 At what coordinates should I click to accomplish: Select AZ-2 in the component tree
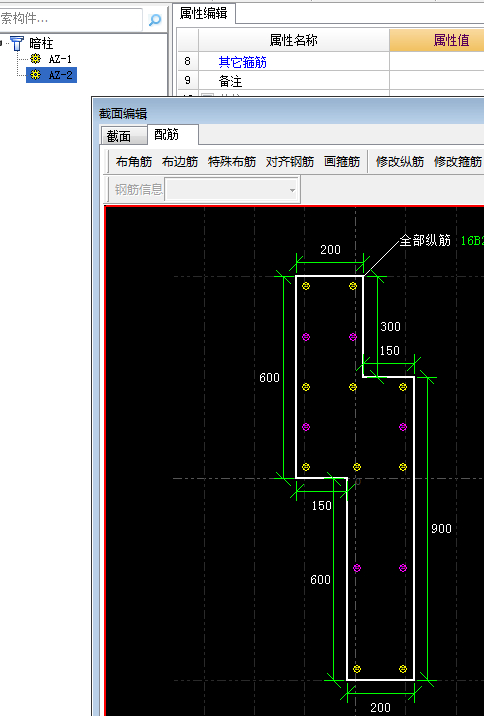point(60,75)
